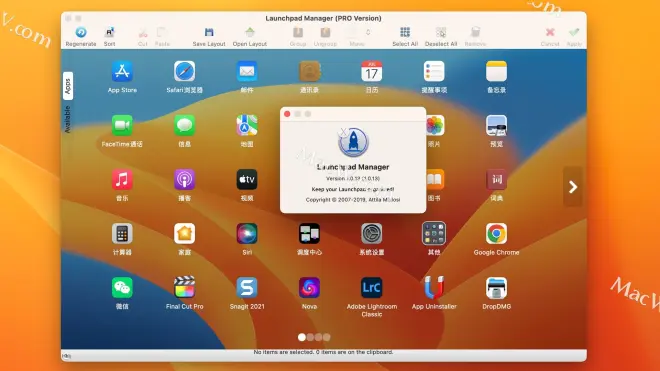Click the Paste toolbar icon
The height and width of the screenshot is (371, 660).
[162, 32]
